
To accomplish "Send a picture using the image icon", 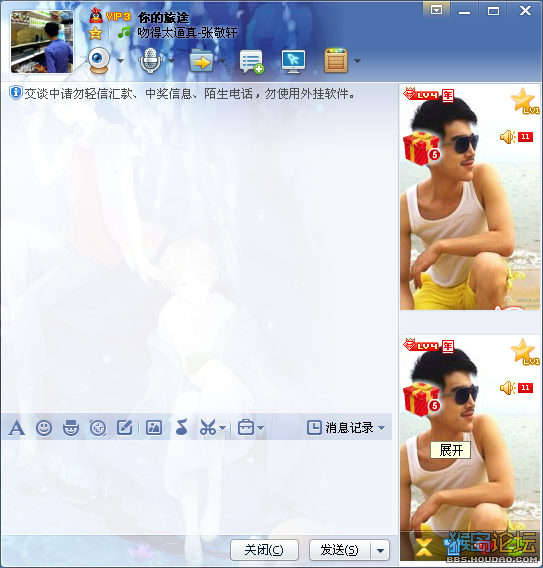I will 154,428.
